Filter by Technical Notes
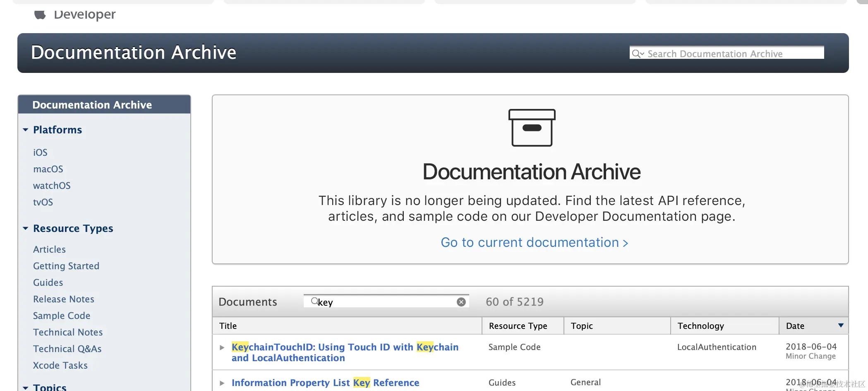 [68, 332]
